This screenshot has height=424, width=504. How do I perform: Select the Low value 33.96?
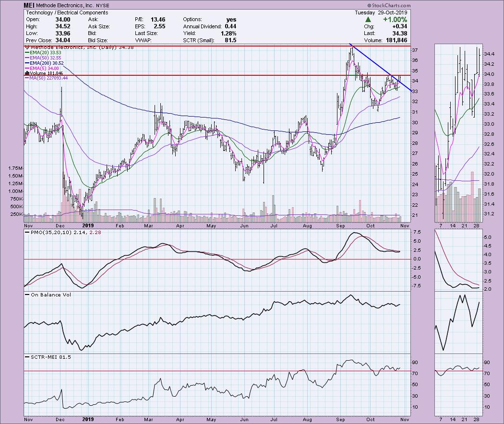coord(63,34)
